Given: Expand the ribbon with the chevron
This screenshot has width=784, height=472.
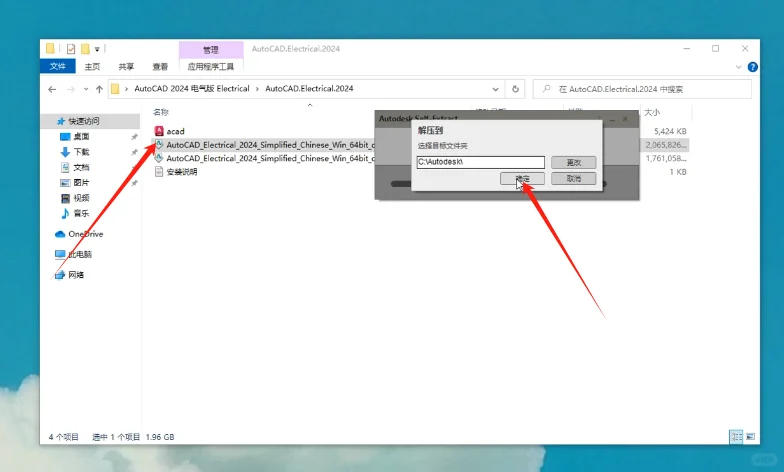Looking at the screenshot, I should pyautogui.click(x=738, y=66).
